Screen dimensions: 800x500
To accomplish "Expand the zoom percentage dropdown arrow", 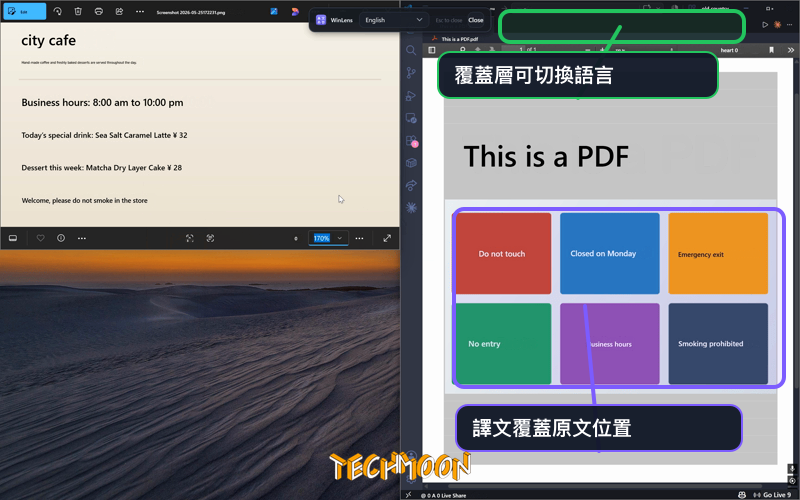I will (340, 238).
